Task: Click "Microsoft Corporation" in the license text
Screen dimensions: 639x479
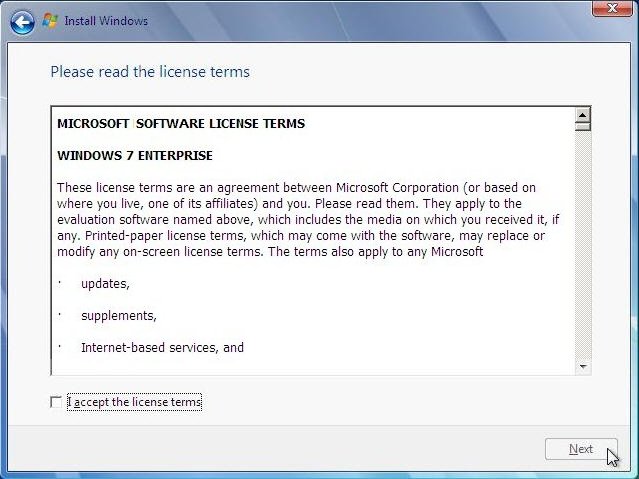Action: click(x=396, y=188)
